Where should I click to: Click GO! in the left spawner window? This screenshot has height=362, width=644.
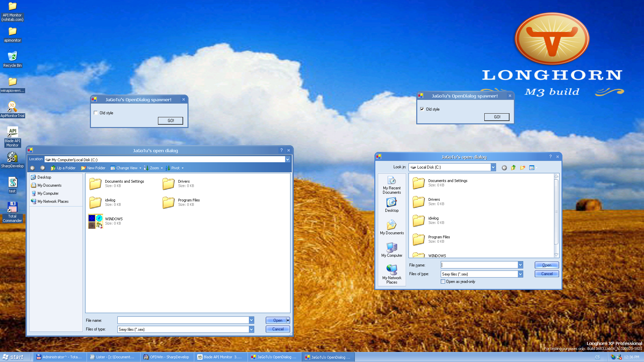coord(170,121)
